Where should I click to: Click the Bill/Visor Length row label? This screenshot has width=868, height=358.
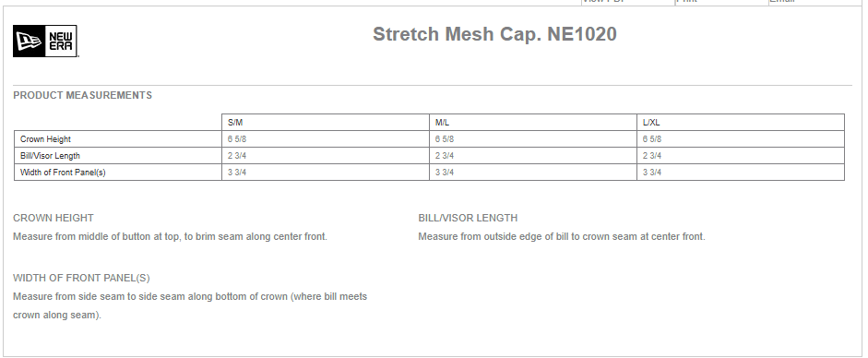[x=50, y=156]
